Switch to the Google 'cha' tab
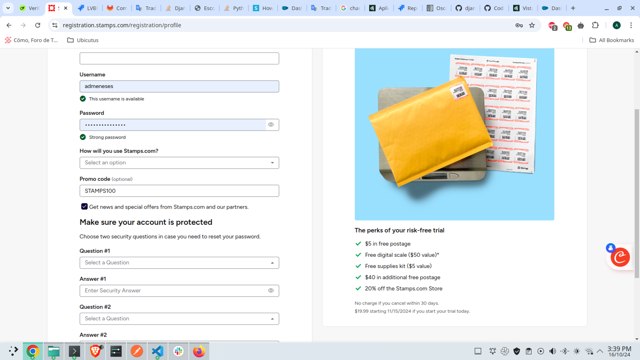 pos(349,8)
